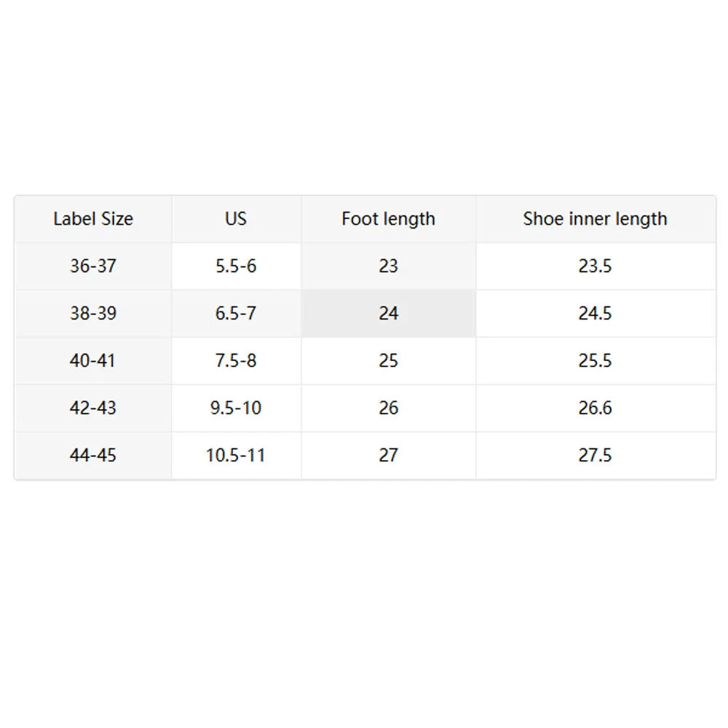The image size is (728, 728).
Task: Select the 40-41 label size cell
Action: point(93,361)
